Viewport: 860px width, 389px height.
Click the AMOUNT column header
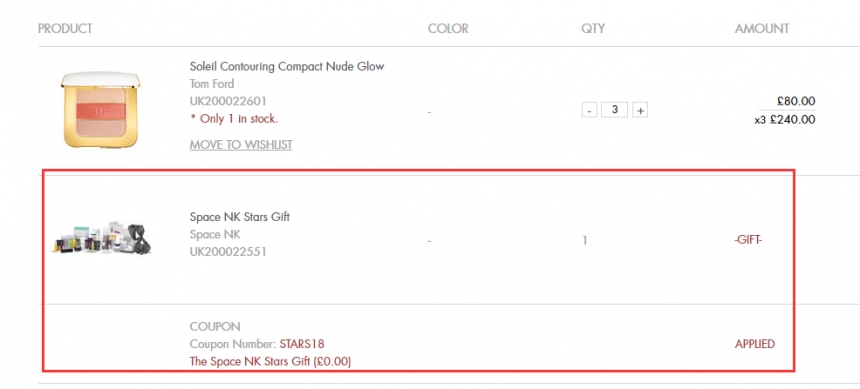pos(762,29)
